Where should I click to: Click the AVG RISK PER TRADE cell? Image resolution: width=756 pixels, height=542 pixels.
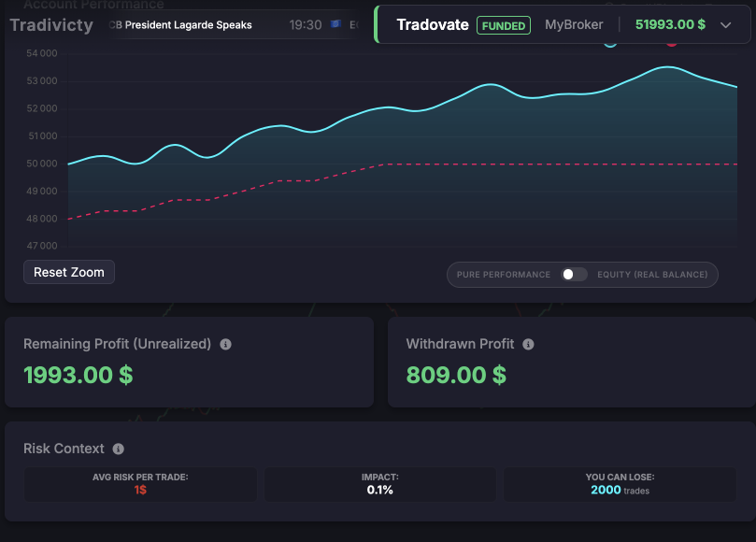click(140, 484)
